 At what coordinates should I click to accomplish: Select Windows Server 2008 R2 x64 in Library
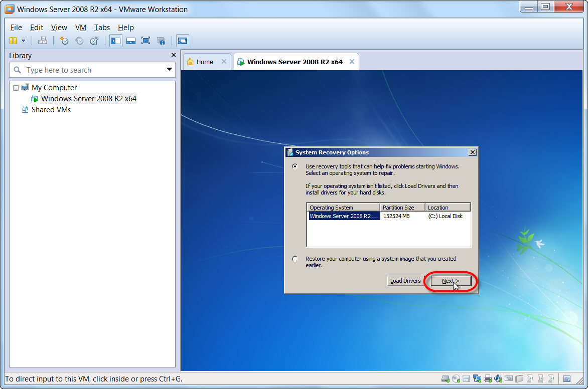[x=88, y=99]
